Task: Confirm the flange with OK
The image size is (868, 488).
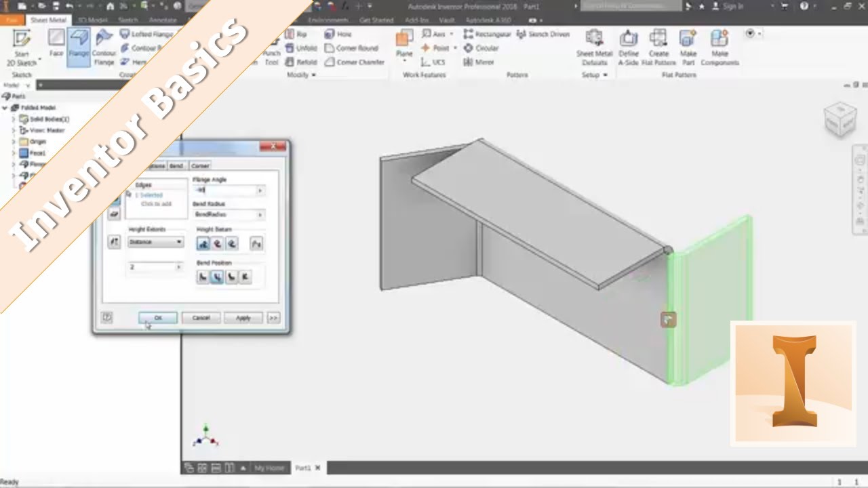Action: (x=158, y=317)
